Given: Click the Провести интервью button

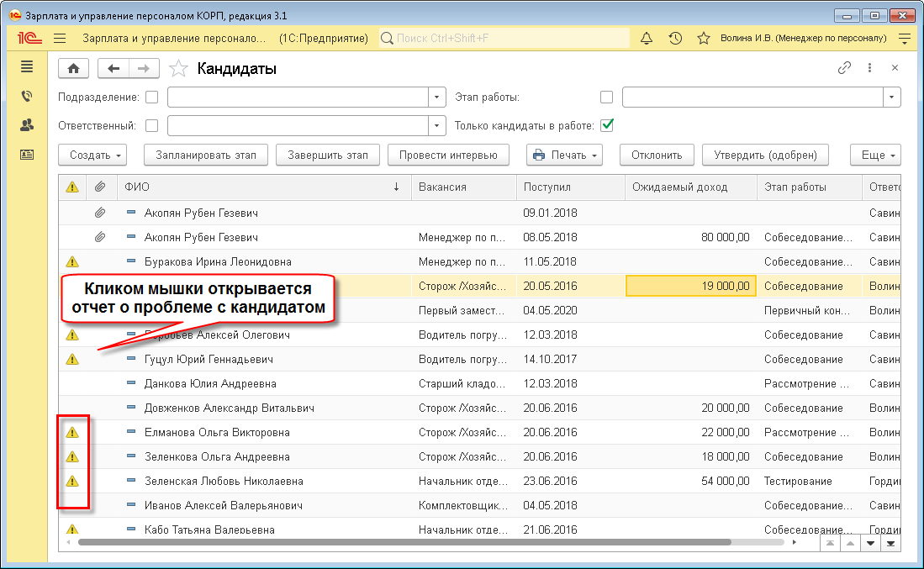Looking at the screenshot, I should (449, 155).
